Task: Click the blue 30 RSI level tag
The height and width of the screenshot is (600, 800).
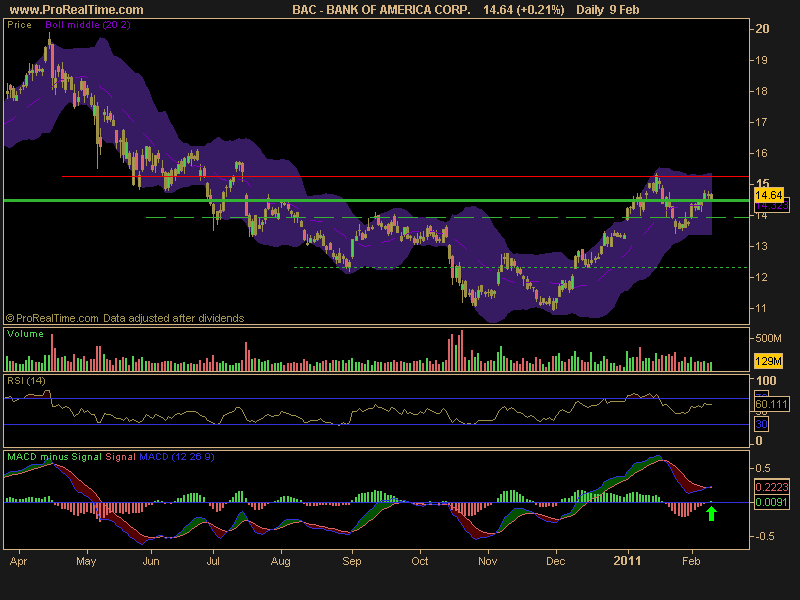Action: click(x=761, y=424)
